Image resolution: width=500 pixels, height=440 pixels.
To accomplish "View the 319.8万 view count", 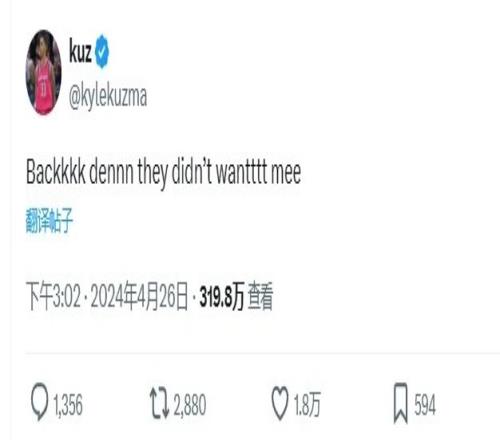I will point(222,296).
